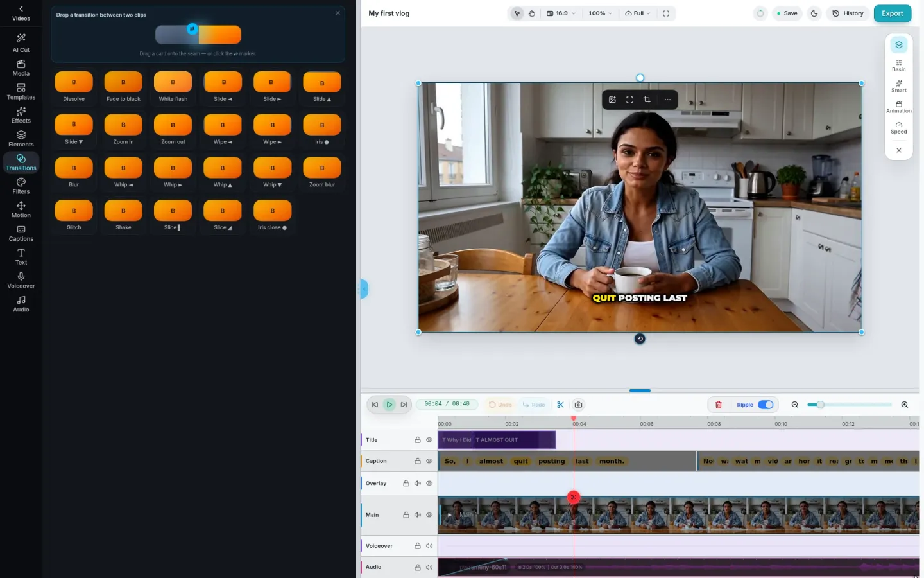
Task: Zoom in the timeline
Action: pyautogui.click(x=905, y=405)
